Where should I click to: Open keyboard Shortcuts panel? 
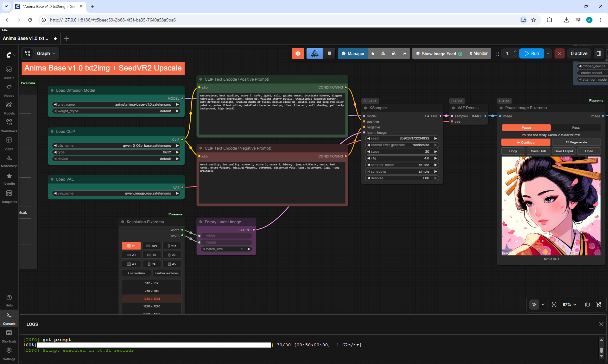(9, 336)
